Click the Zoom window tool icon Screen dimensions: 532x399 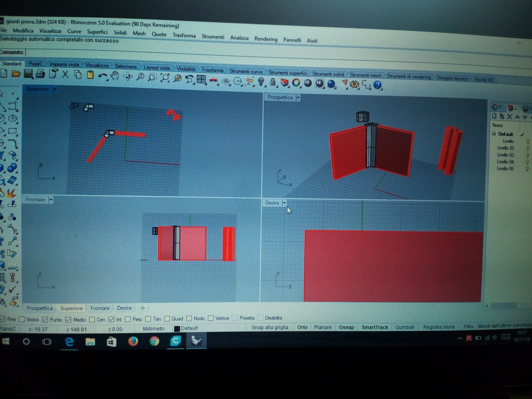point(152,78)
